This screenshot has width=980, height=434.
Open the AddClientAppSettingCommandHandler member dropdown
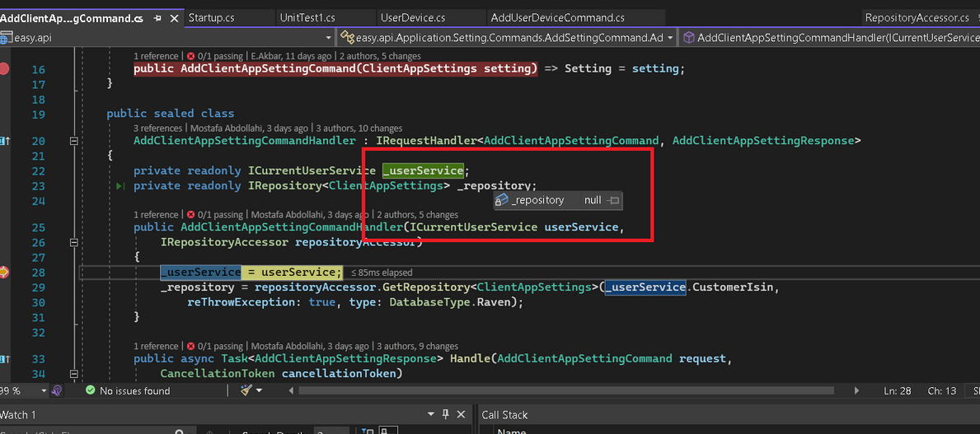pyautogui.click(x=830, y=38)
